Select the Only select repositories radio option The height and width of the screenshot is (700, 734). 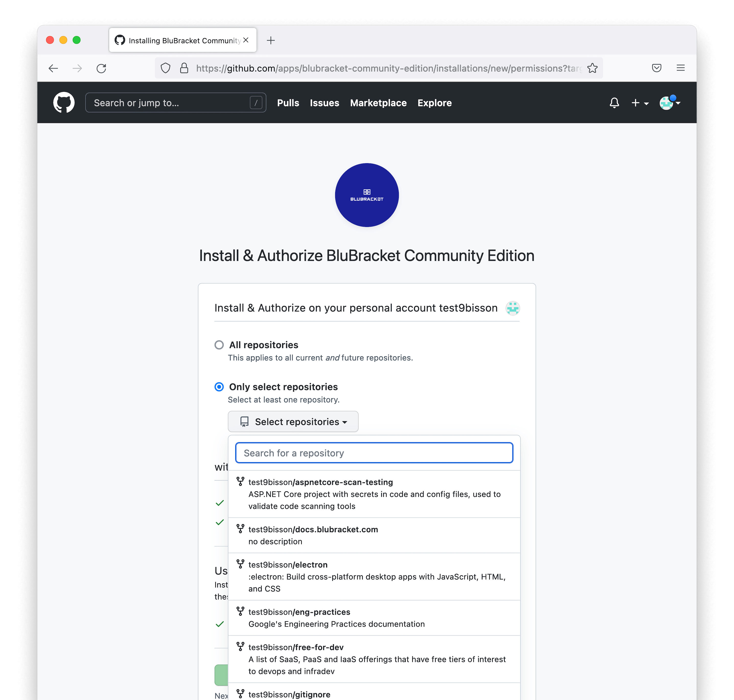tap(219, 387)
